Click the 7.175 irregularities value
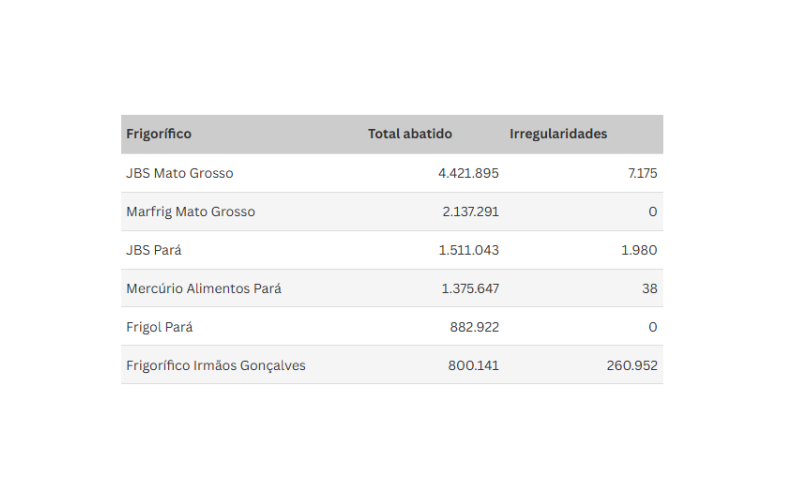The image size is (800, 500). point(642,173)
